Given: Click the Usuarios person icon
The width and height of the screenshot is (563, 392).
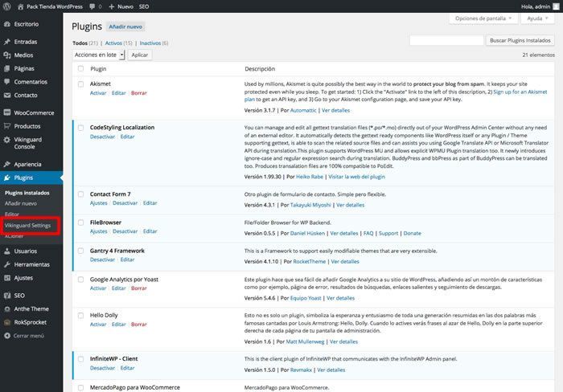Looking at the screenshot, I should click(6, 251).
